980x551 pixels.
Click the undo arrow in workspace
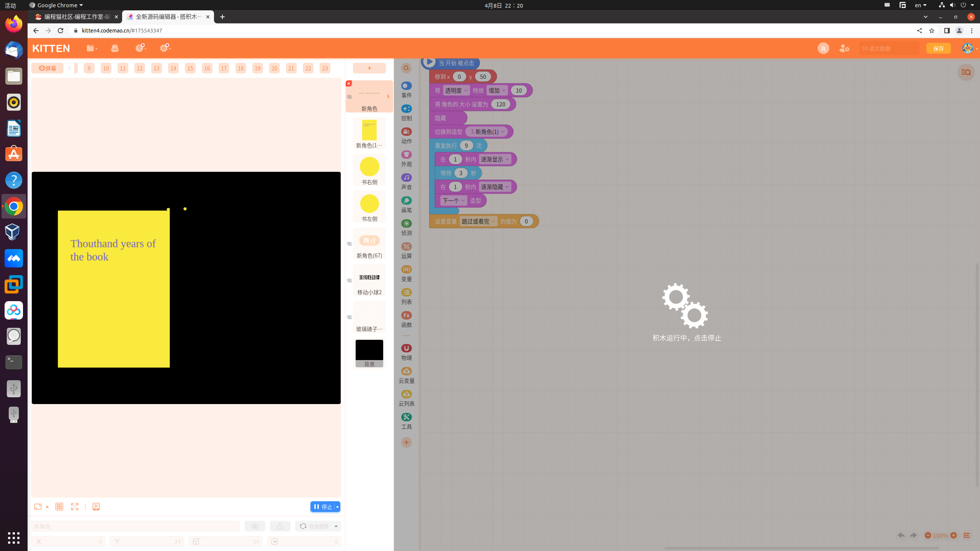click(x=901, y=535)
